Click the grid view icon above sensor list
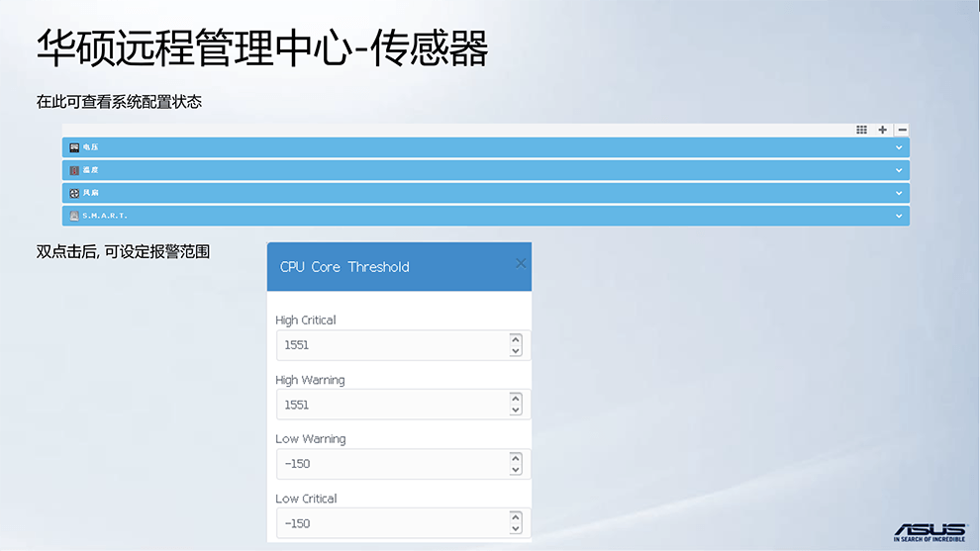980x551 pixels. tap(861, 130)
